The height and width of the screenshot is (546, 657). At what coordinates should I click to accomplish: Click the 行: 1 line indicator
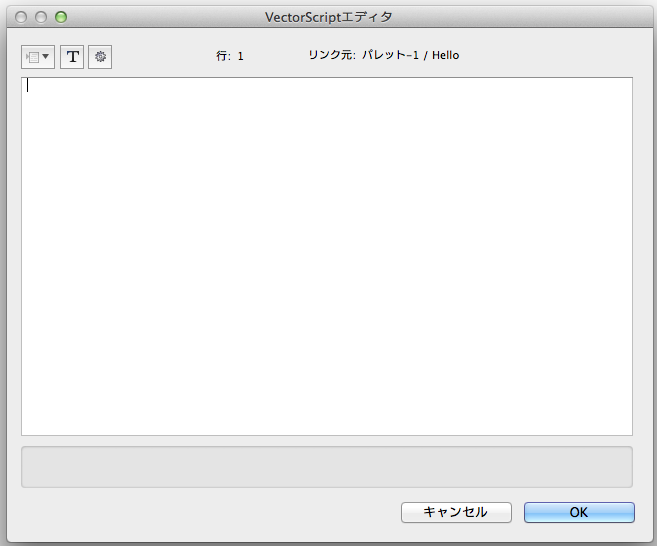point(230,56)
